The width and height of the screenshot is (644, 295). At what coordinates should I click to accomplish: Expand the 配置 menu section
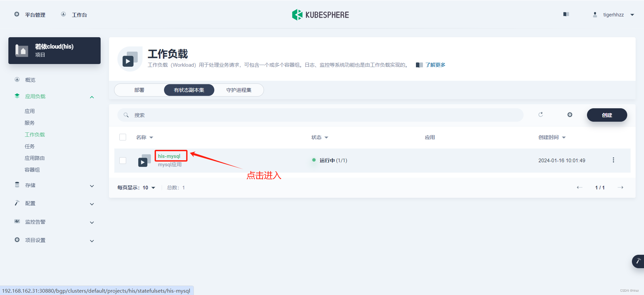coord(92,204)
